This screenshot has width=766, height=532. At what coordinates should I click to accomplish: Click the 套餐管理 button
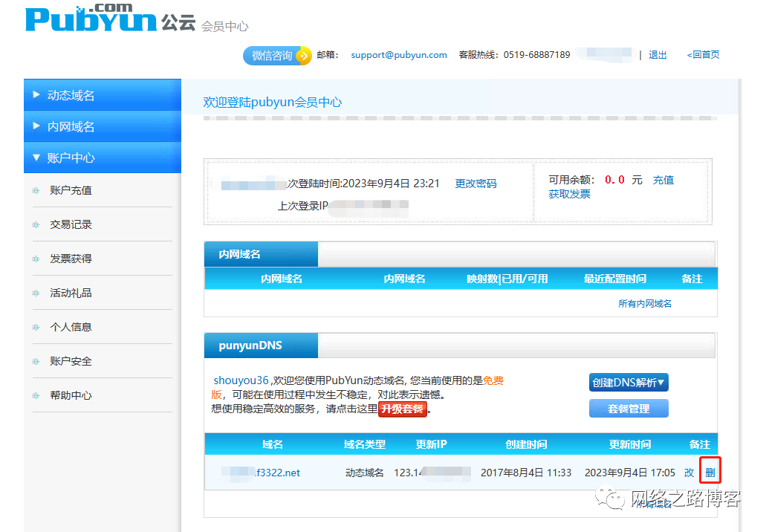[629, 409]
